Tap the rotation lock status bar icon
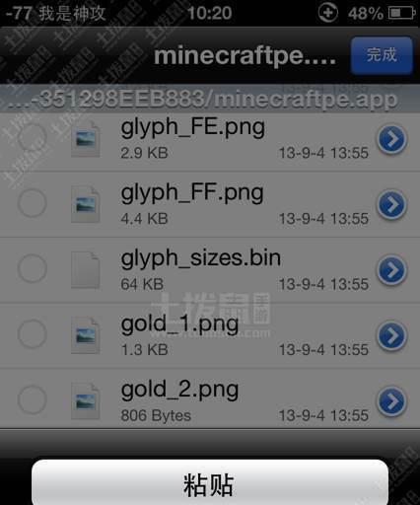 coord(327,13)
